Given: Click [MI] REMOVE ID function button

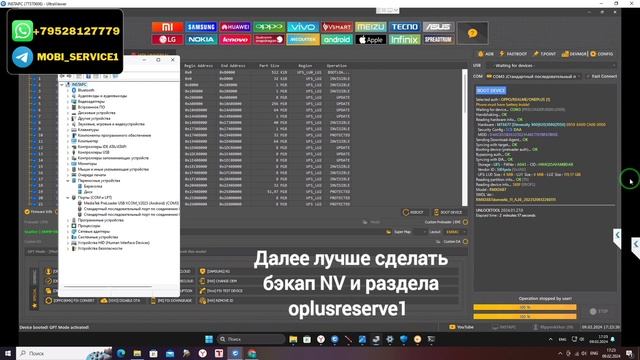Looking at the screenshot, I should tap(217, 300).
